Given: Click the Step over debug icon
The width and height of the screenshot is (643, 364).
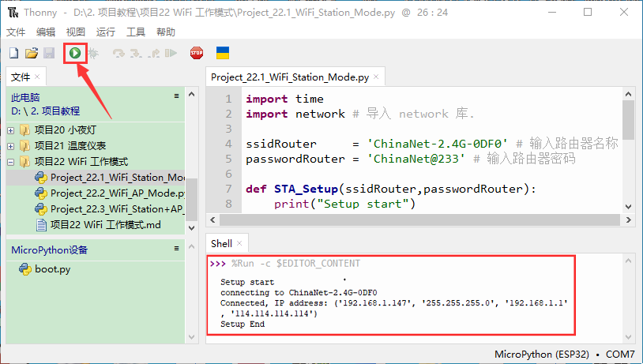Looking at the screenshot, I should pos(118,53).
